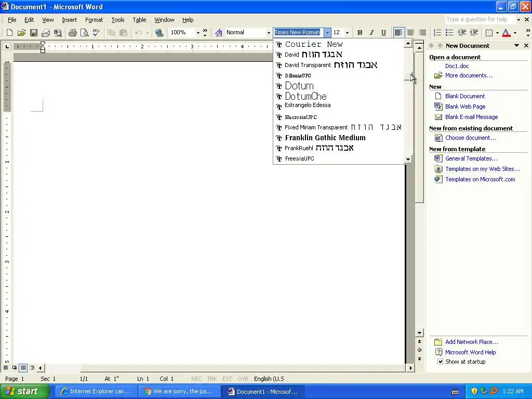
Task: Open the Tools menu
Action: (118, 20)
